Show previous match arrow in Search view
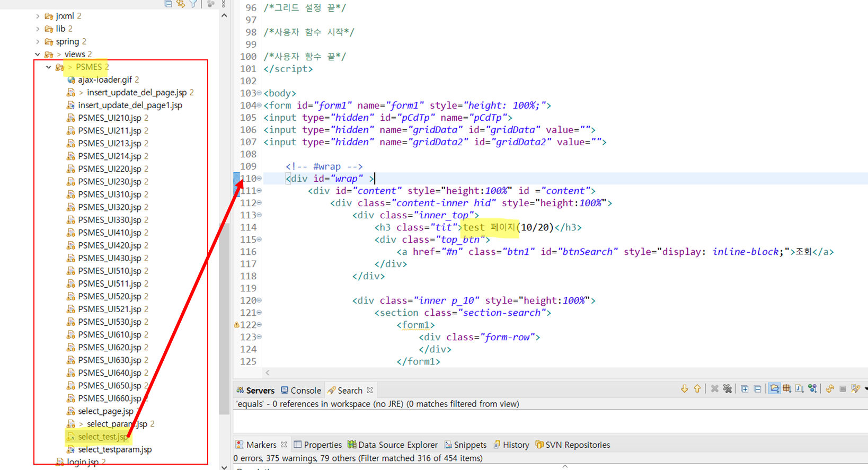The image size is (868, 470). pyautogui.click(x=697, y=389)
